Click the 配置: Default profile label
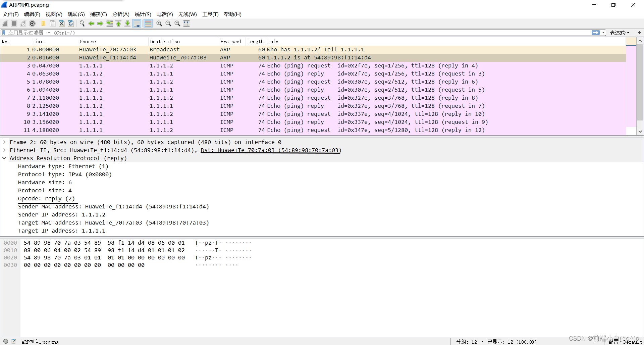 (x=625, y=342)
